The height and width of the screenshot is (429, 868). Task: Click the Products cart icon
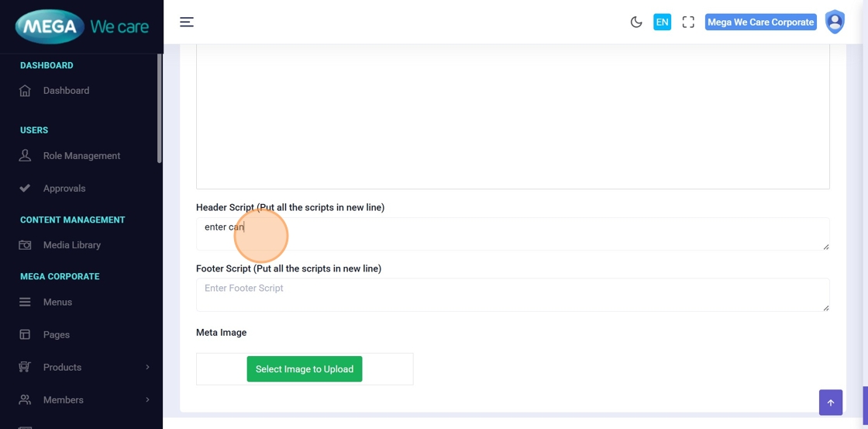[25, 368]
